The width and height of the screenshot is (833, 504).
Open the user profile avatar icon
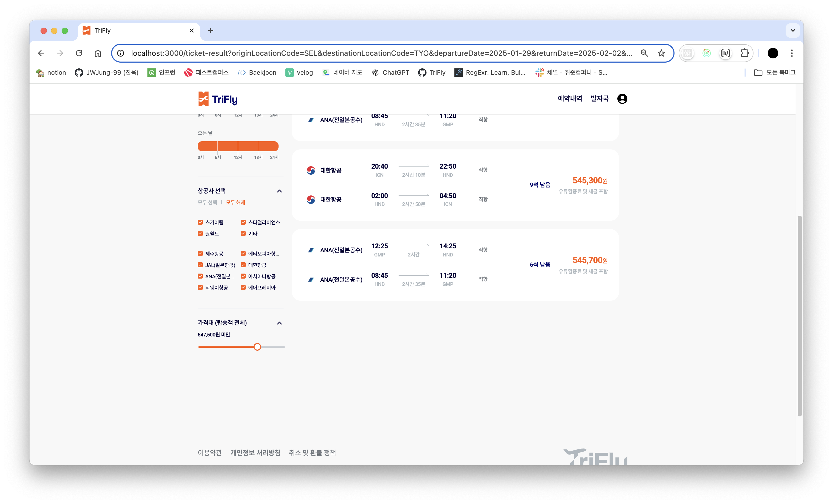pyautogui.click(x=622, y=99)
